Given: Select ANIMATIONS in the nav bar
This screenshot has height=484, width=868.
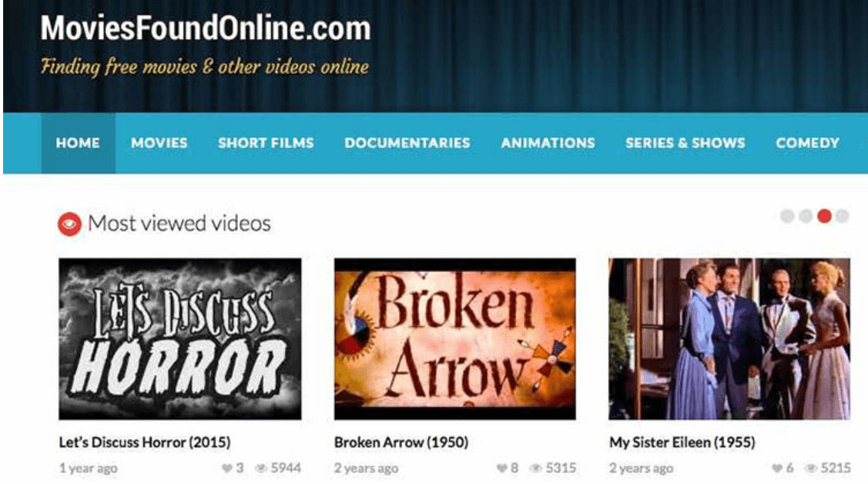Looking at the screenshot, I should 548,143.
